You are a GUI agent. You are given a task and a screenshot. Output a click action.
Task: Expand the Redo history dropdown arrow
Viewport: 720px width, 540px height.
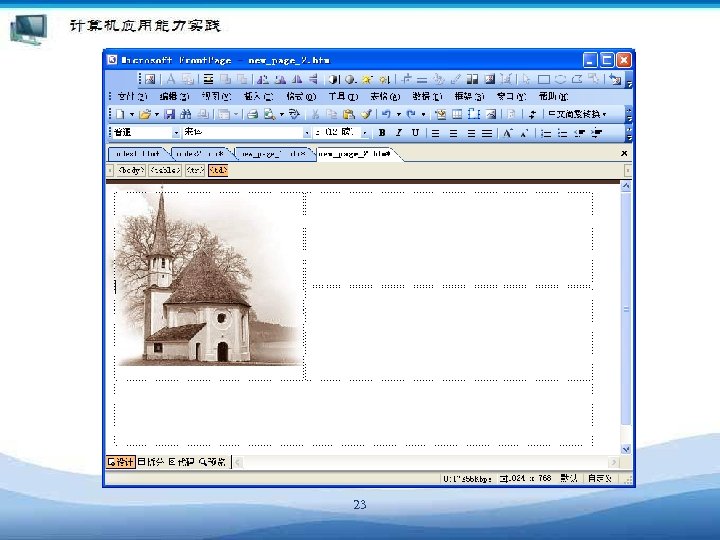(423, 114)
